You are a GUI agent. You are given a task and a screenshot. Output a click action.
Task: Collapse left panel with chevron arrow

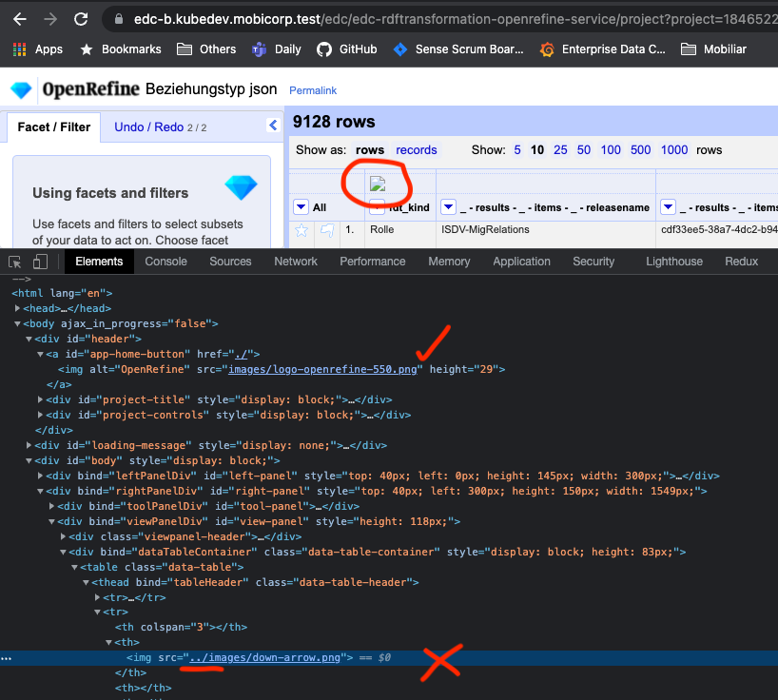click(272, 125)
